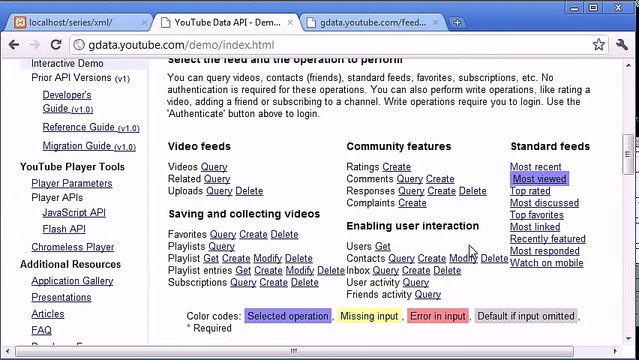Switch to the localhost/series/xml/ tab

click(x=77, y=22)
